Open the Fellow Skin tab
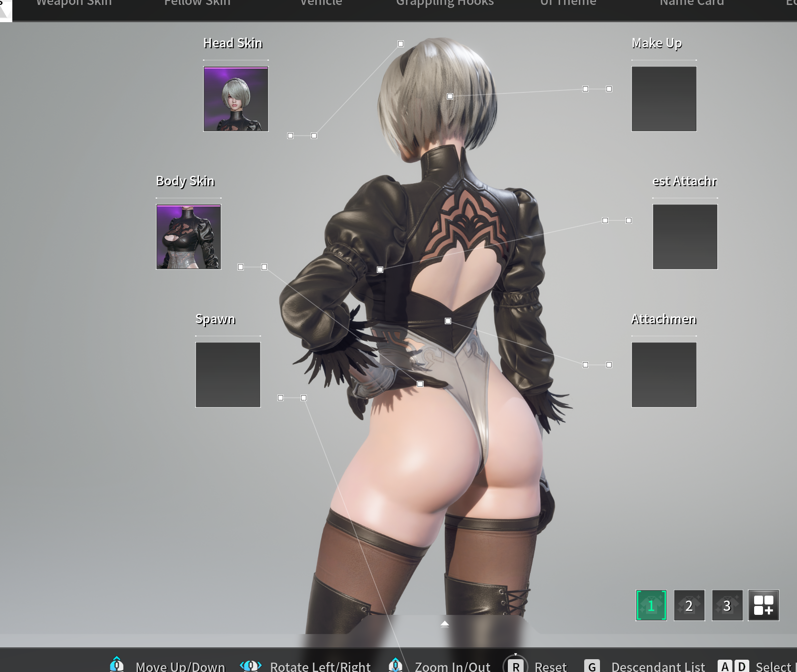797x672 pixels. pos(198,3)
